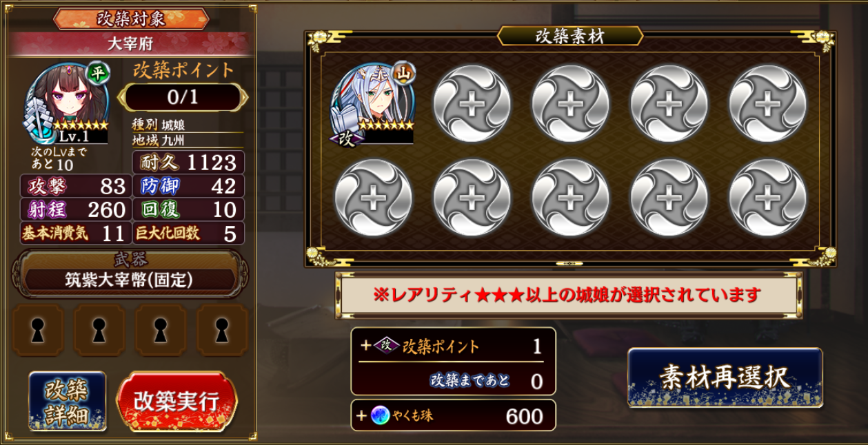
Task: Add material in second top-row slot
Action: [472, 104]
